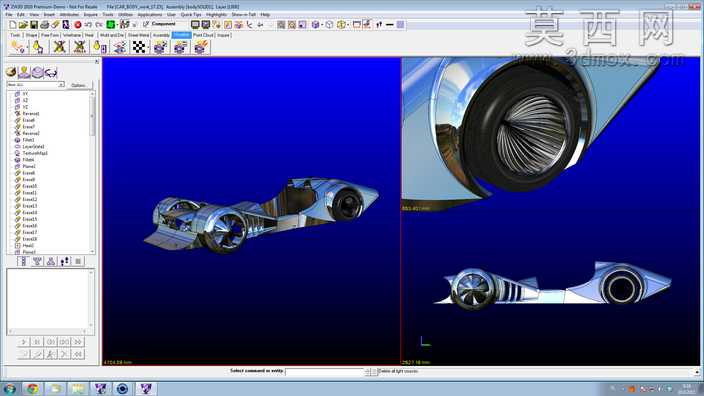
Task: Click the Open folder icon
Action: point(23,25)
